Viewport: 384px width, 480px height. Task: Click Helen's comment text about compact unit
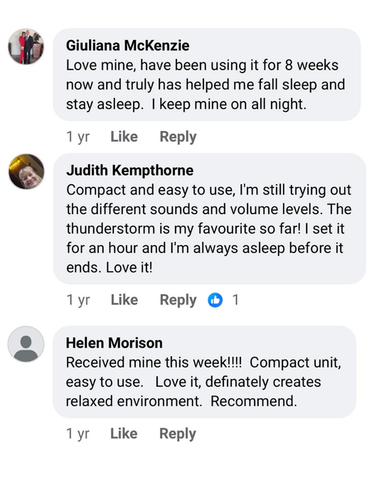(x=203, y=382)
